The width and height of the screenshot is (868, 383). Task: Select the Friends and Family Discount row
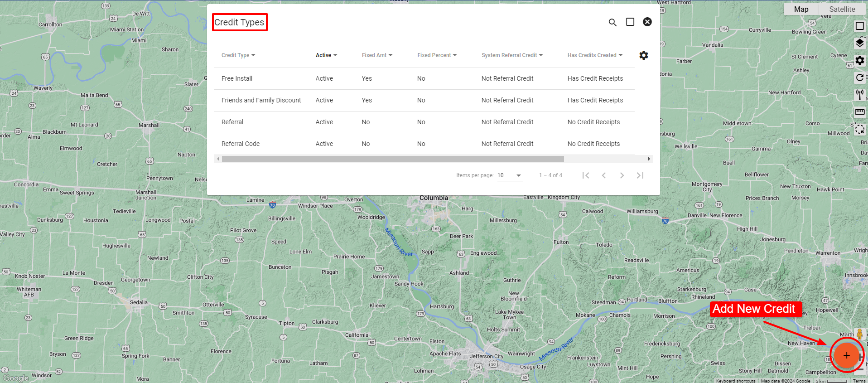click(424, 100)
